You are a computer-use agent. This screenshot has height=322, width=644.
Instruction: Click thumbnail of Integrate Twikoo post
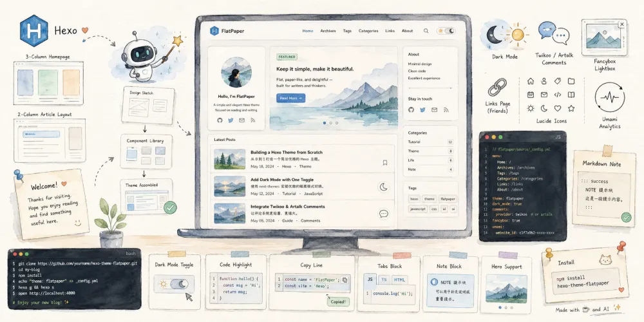[x=230, y=214]
